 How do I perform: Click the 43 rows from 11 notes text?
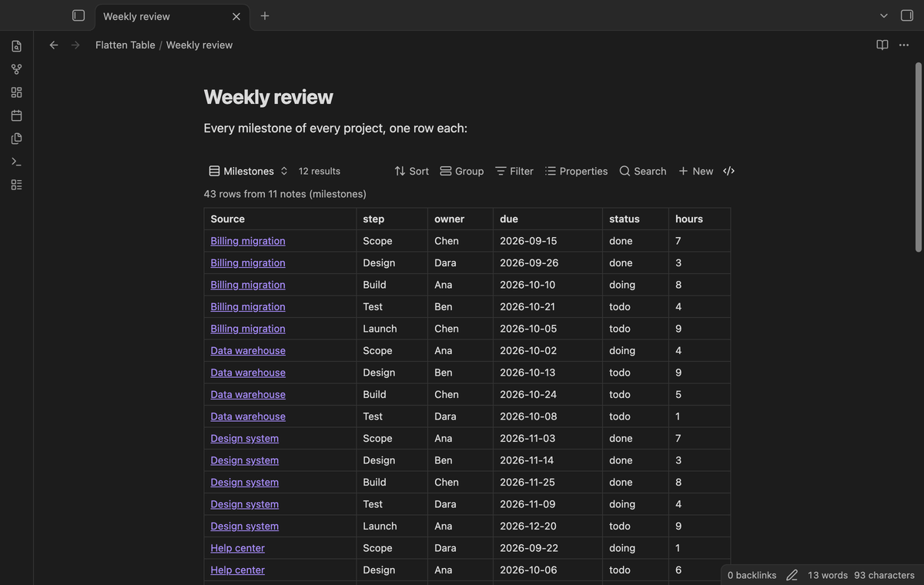pyautogui.click(x=285, y=194)
